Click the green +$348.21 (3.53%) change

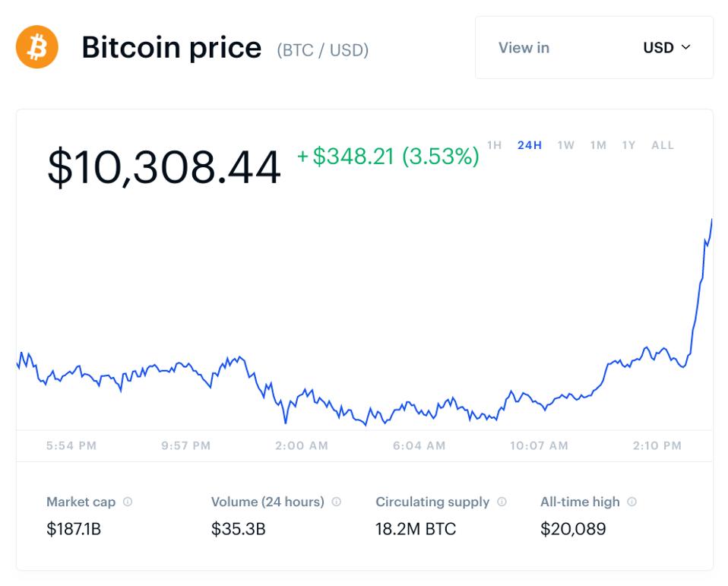coord(388,156)
